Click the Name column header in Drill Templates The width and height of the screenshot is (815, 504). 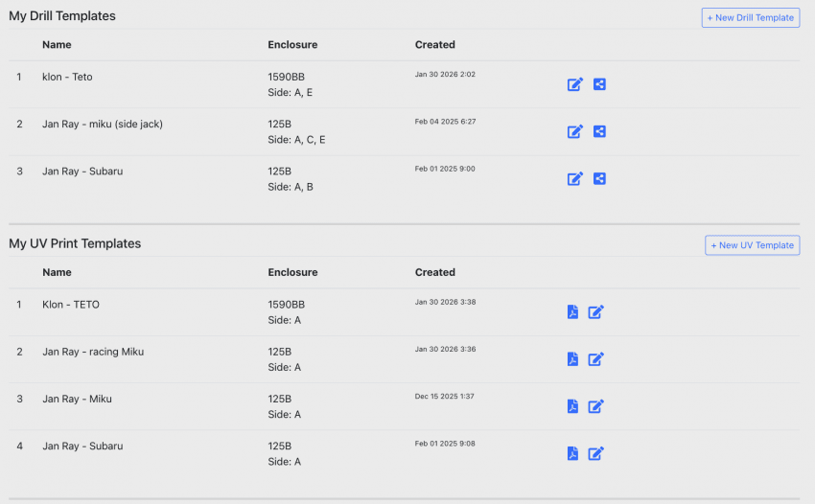click(x=57, y=45)
